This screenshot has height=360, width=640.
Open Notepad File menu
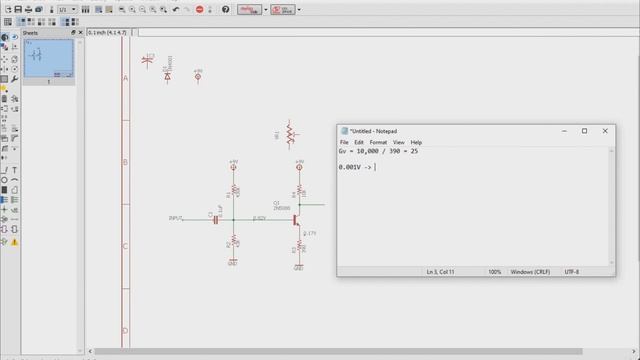tap(344, 142)
